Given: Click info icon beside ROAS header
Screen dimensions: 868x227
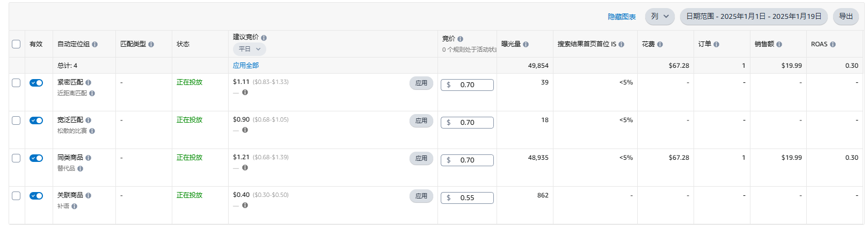Looking at the screenshot, I should [x=833, y=44].
